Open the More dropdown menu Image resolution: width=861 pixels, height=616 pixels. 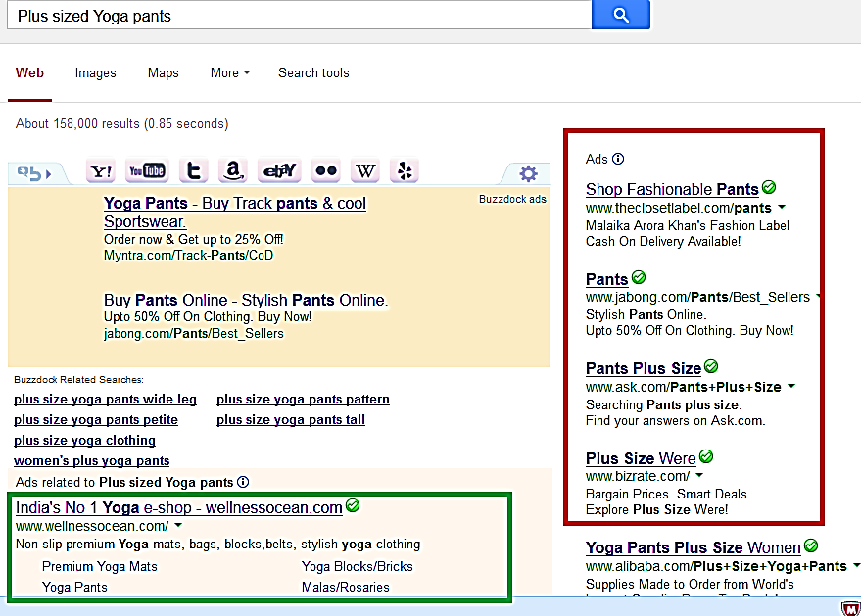230,73
